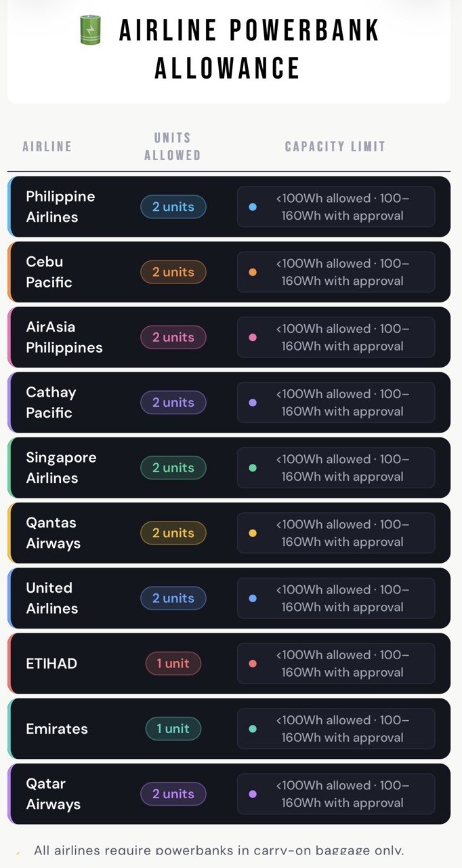Select the United Airlines row name

click(x=52, y=598)
